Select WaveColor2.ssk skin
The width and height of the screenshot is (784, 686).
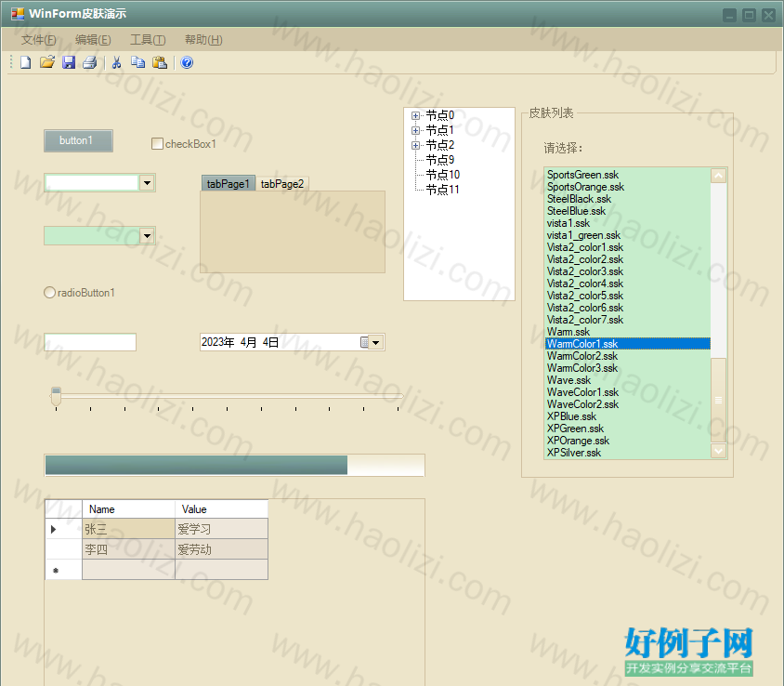coord(628,404)
